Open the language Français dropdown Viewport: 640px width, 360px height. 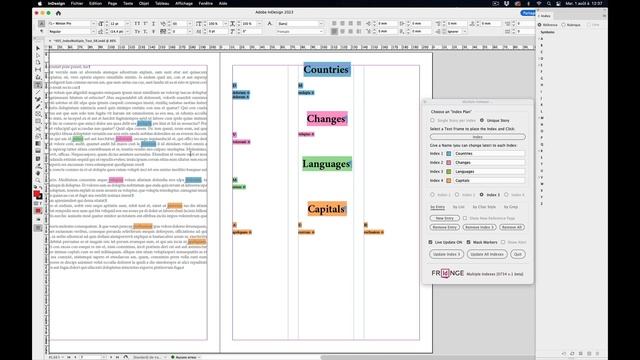(321, 31)
